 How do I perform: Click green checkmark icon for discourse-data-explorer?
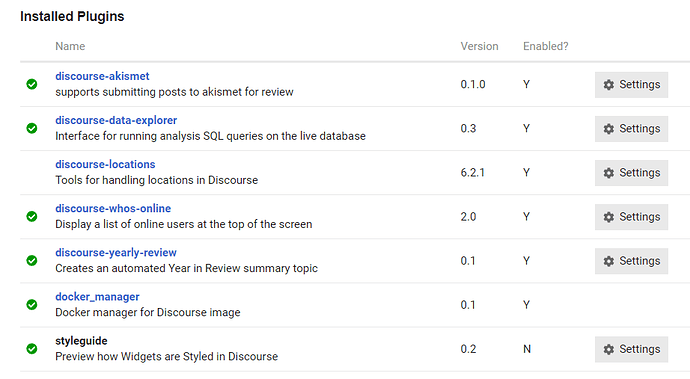pos(32,128)
